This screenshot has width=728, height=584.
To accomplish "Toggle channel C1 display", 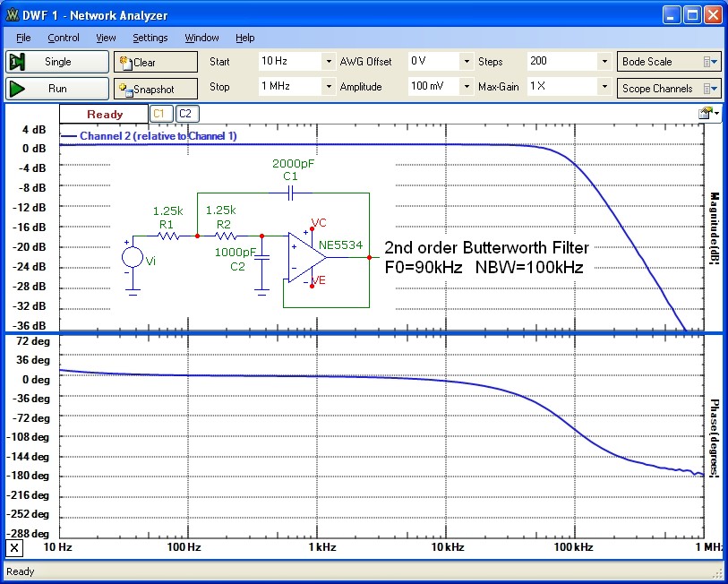I will [x=160, y=114].
